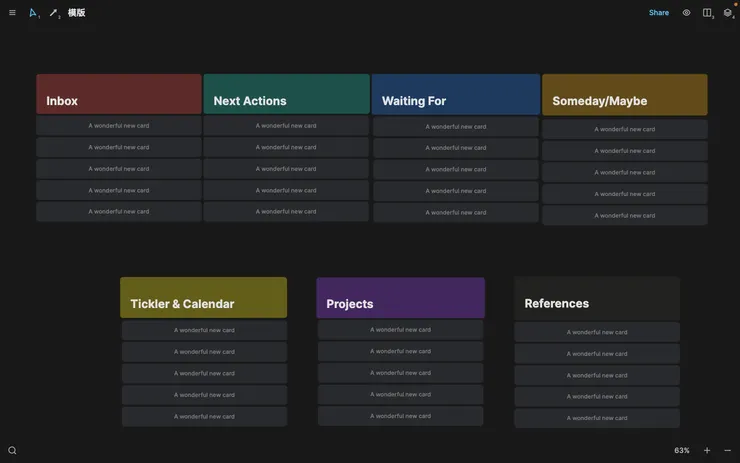Select the blue Waiting For header

[456, 95]
